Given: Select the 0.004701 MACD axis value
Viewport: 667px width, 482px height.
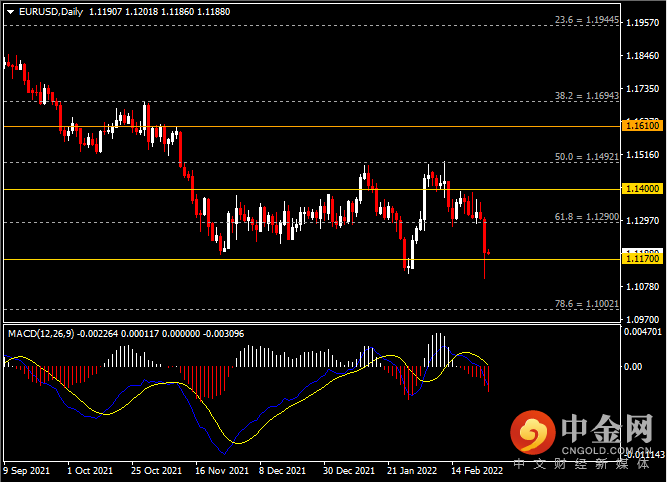Looking at the screenshot, I should [643, 331].
